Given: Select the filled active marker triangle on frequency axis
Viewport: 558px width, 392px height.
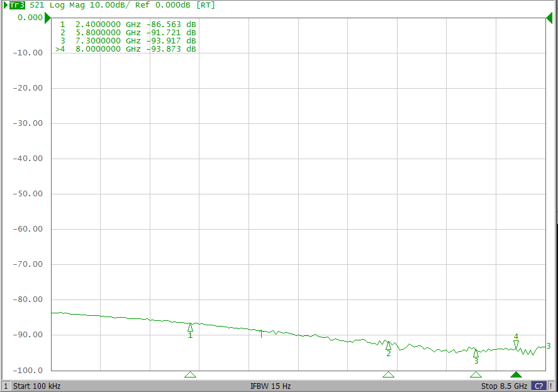Looking at the screenshot, I should [x=516, y=374].
